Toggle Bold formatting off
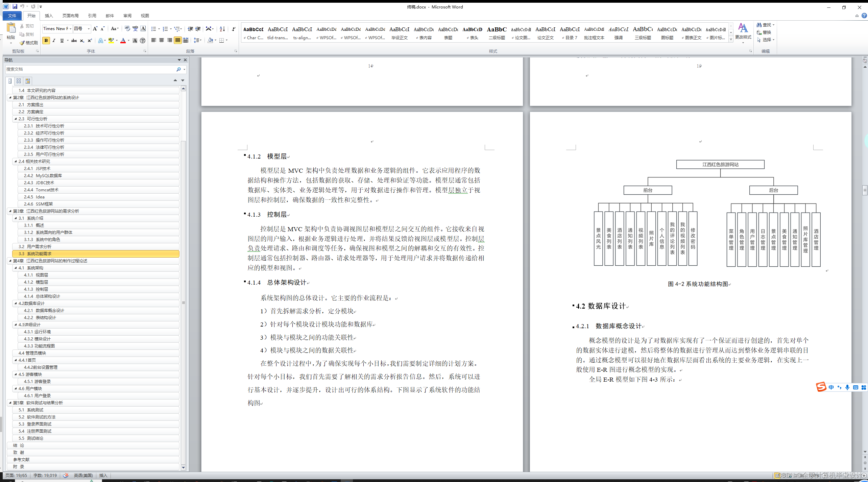The height and width of the screenshot is (482, 868). (x=46, y=41)
